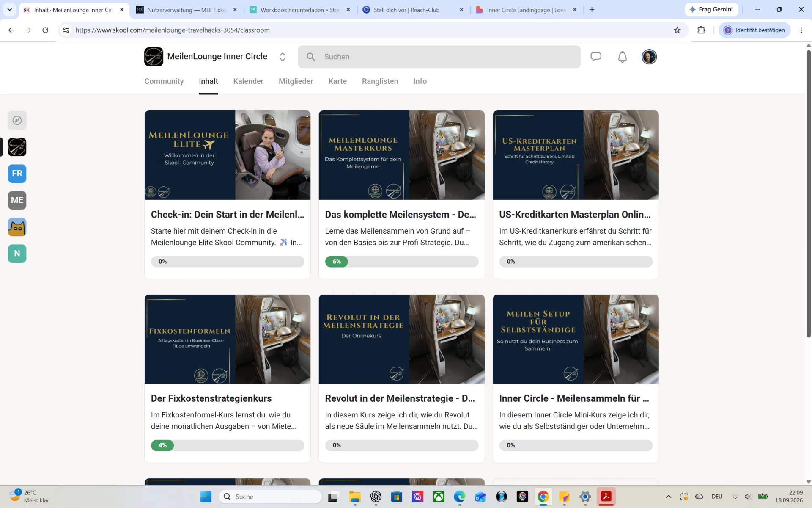Open Xbox app from the taskbar
Viewport: 812px width, 508px height.
click(x=439, y=497)
